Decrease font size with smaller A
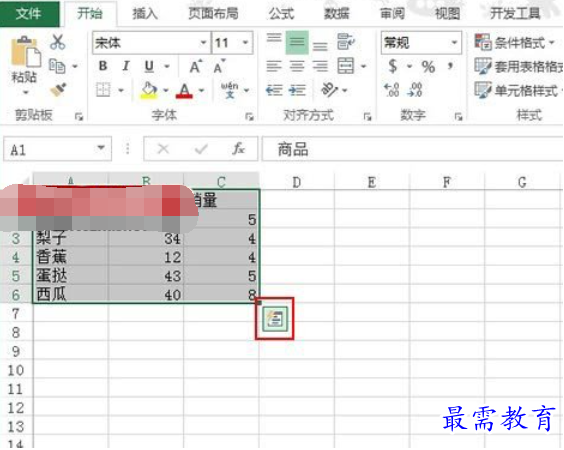 tap(219, 66)
